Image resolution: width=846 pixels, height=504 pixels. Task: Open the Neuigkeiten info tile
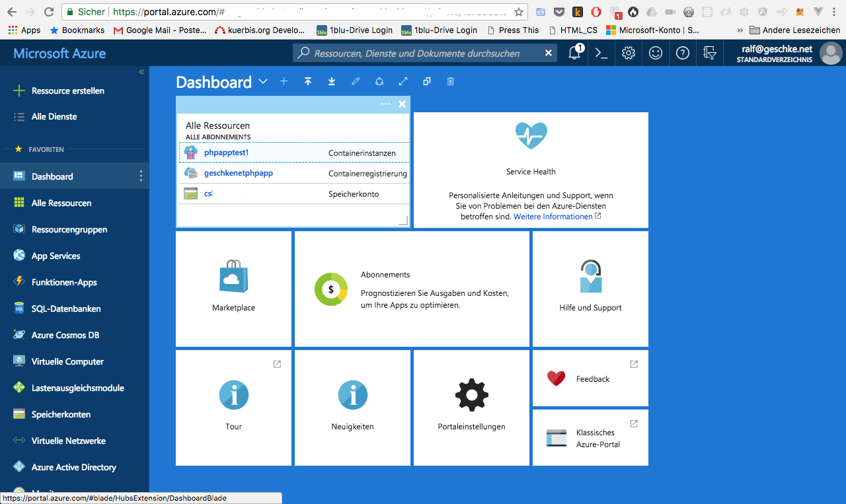(x=352, y=408)
